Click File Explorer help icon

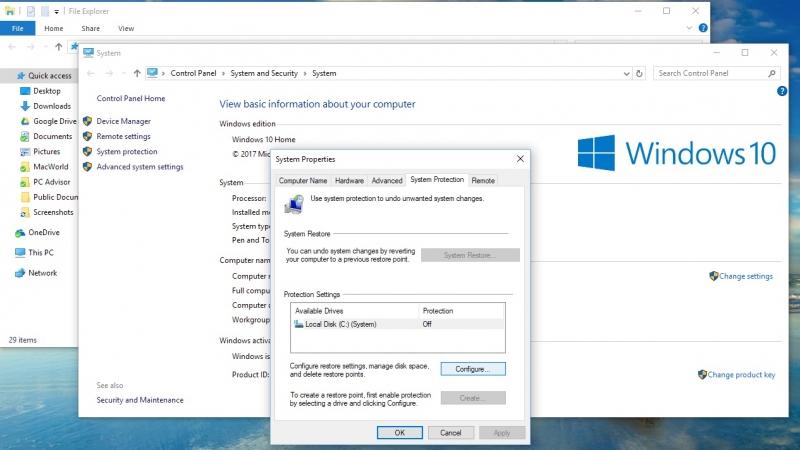pos(703,28)
